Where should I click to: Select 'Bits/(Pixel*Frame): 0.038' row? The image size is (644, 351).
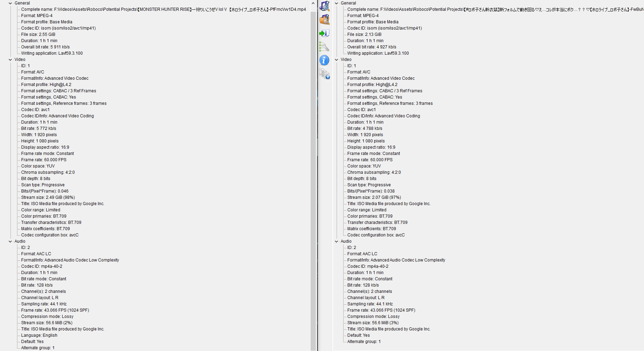[371, 191]
